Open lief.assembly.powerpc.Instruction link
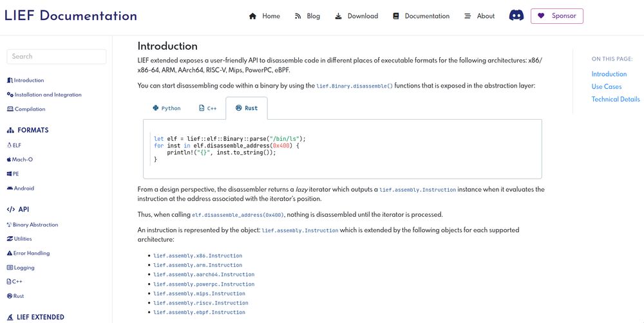This screenshot has height=323, width=644. click(x=204, y=284)
